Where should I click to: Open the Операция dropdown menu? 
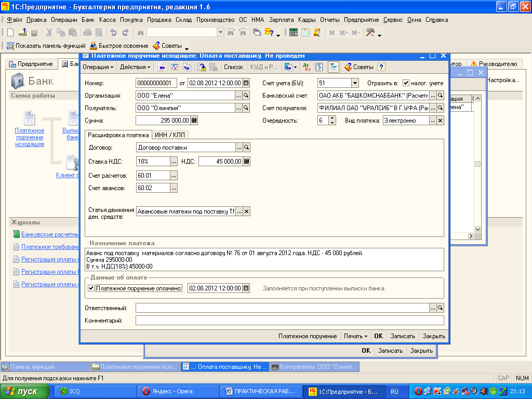pyautogui.click(x=98, y=67)
